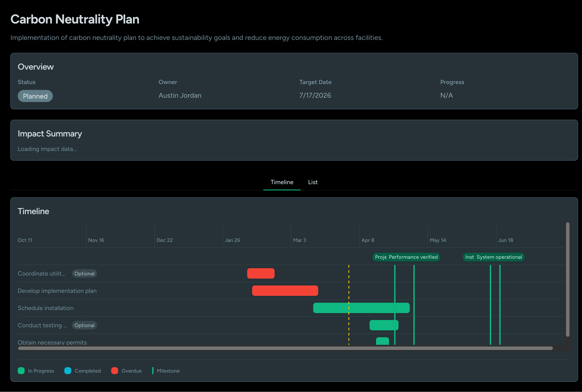Click the truncated Proje milestone label

click(x=380, y=257)
